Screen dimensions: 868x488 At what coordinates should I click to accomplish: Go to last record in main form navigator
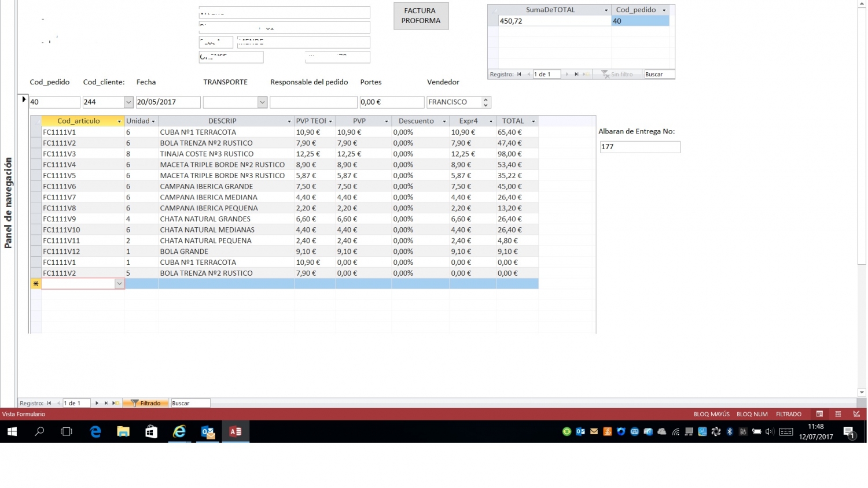pyautogui.click(x=106, y=403)
